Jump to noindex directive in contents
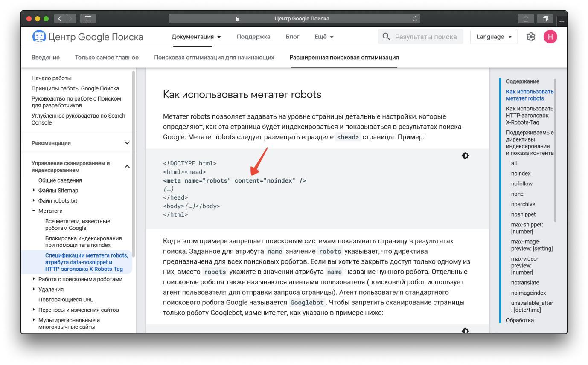The width and height of the screenshot is (588, 365). (521, 174)
